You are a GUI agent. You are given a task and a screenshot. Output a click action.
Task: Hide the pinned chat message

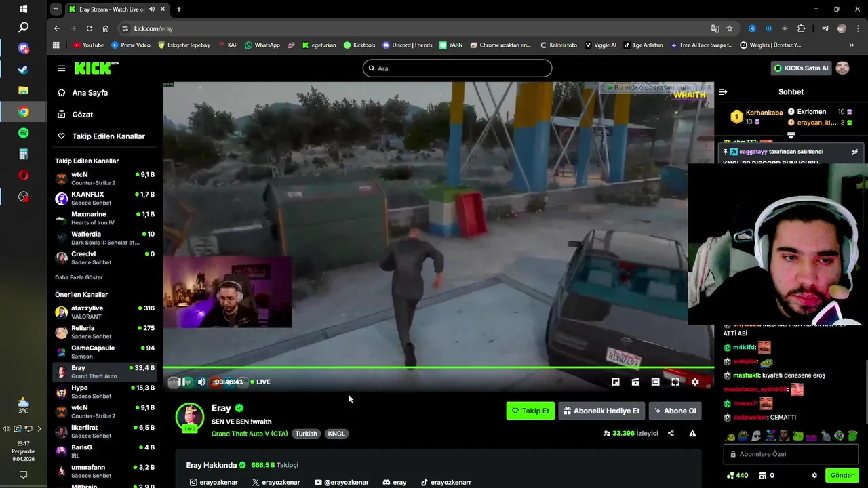point(854,152)
